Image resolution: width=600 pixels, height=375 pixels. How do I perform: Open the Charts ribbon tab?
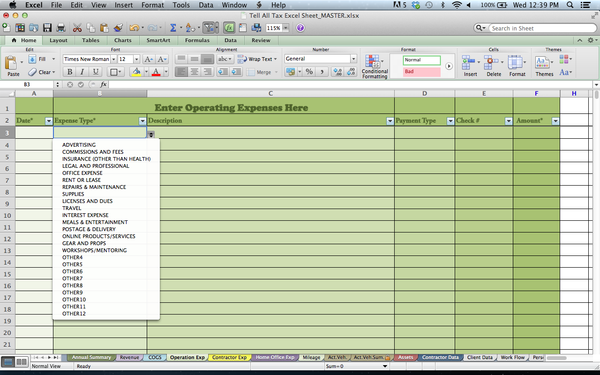pos(122,40)
